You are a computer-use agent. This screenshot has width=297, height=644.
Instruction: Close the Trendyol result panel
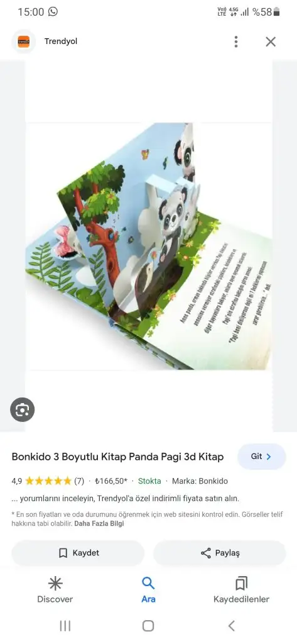point(271,42)
